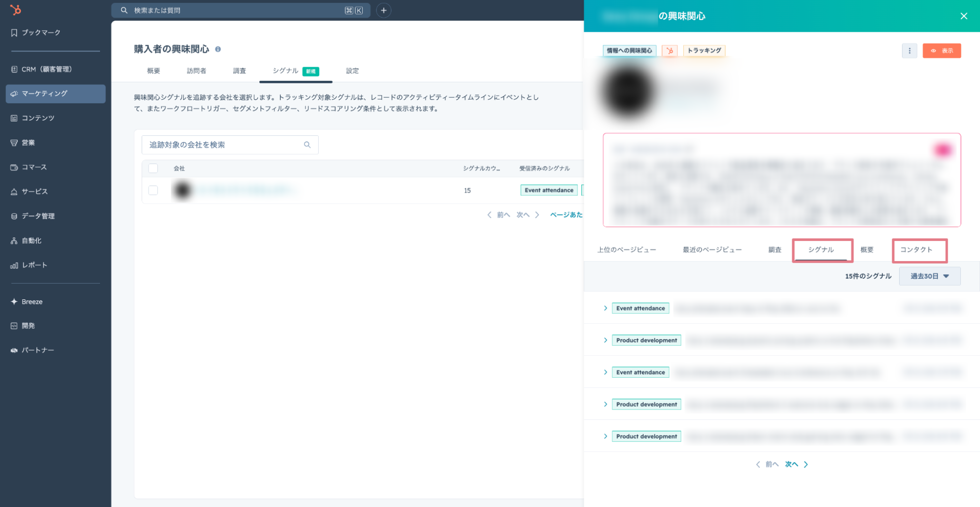Click the global search bar

(241, 10)
